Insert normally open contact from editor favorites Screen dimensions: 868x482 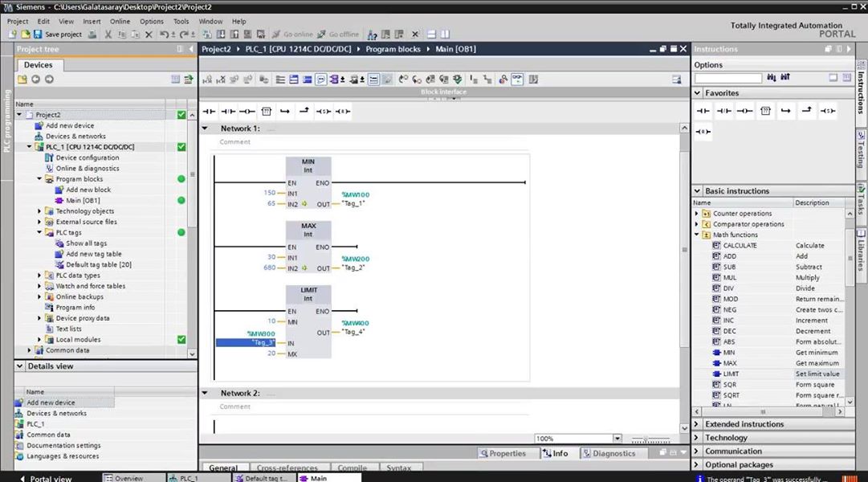click(210, 112)
